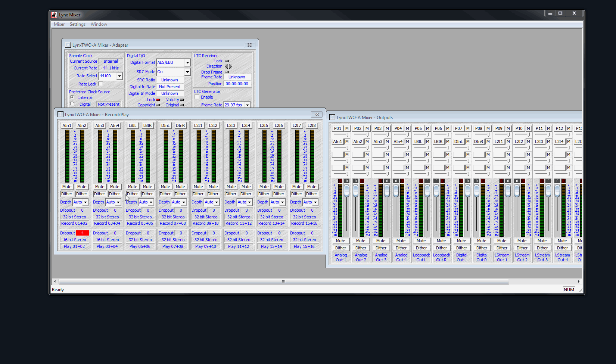Click the empty third source slot under AIn1
The height and width of the screenshot is (364, 616).
(x=337, y=155)
